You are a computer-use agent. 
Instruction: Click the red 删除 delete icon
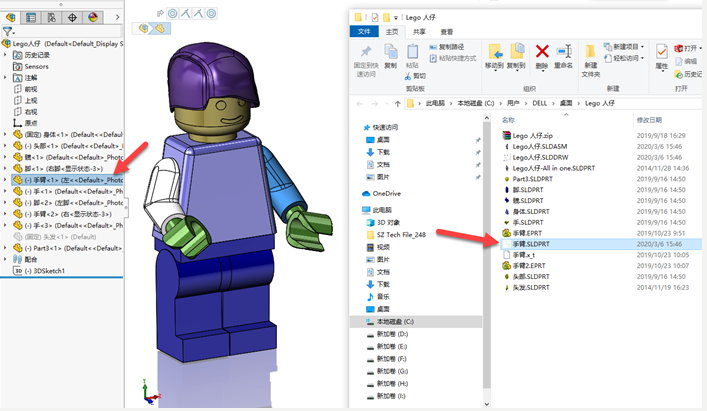pos(542,51)
